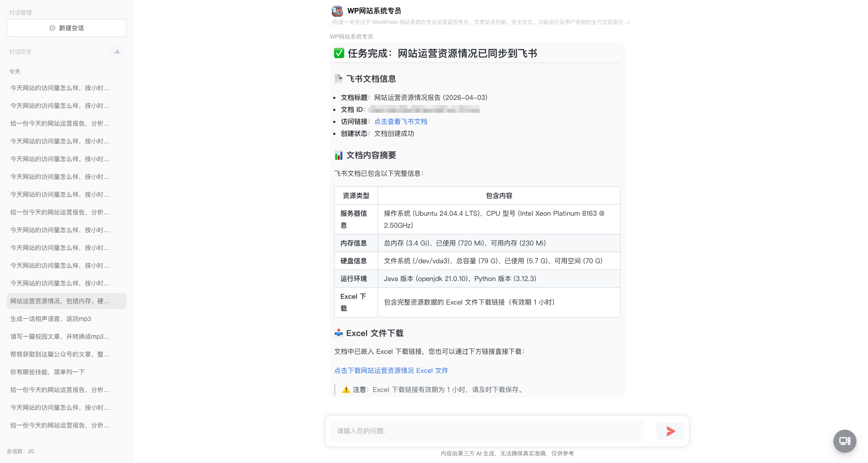Click the 资源类型 table column header
The image size is (868, 463).
(x=356, y=196)
